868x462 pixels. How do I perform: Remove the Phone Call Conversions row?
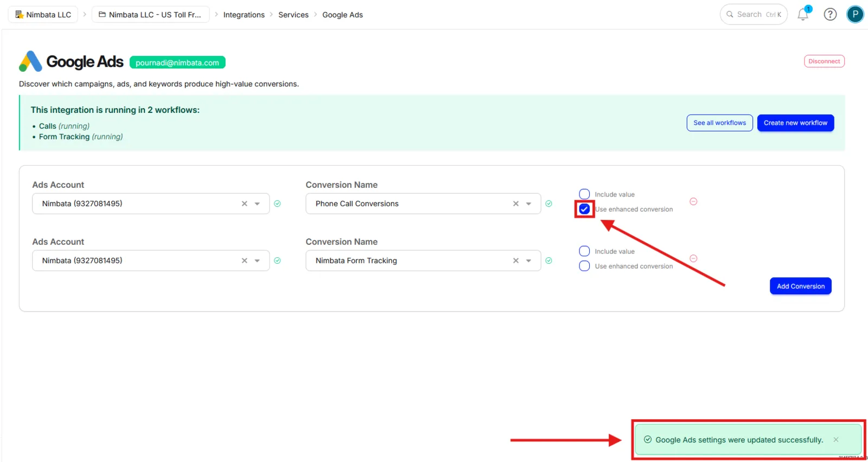tap(693, 201)
